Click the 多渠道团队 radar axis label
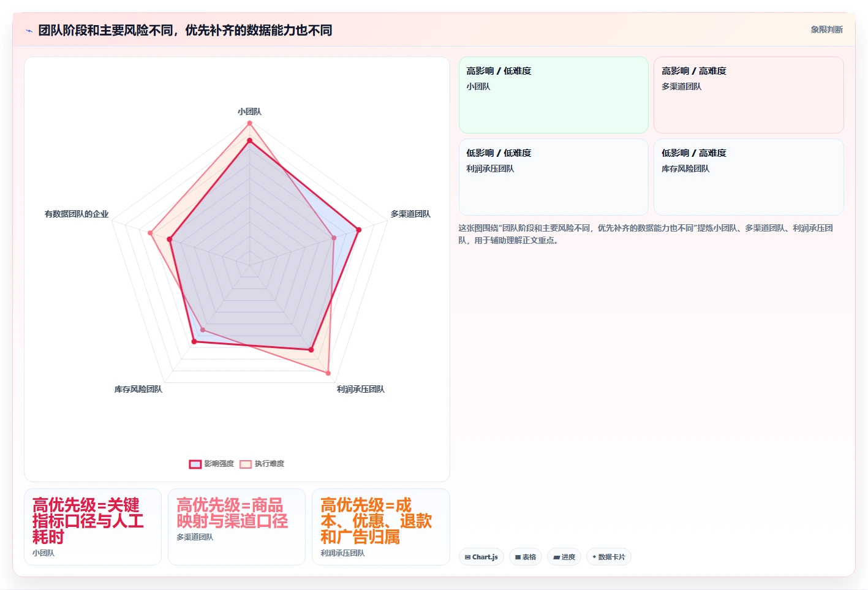The height and width of the screenshot is (590, 868). point(410,214)
